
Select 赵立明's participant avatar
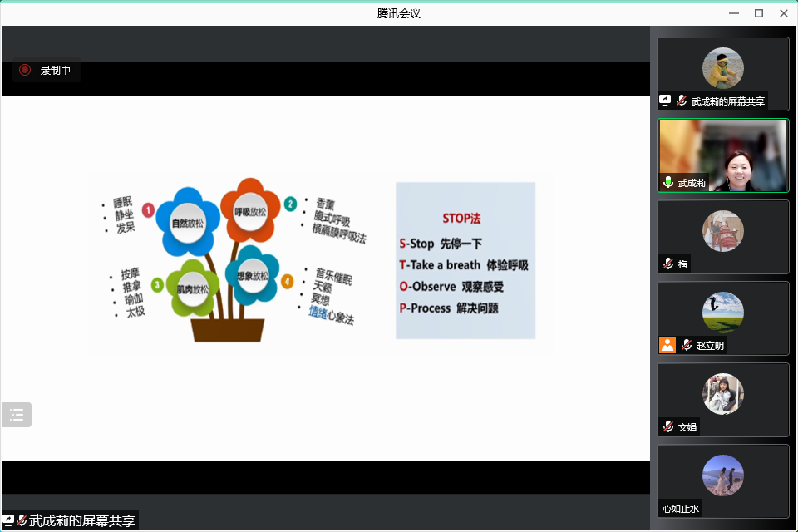[x=722, y=313]
